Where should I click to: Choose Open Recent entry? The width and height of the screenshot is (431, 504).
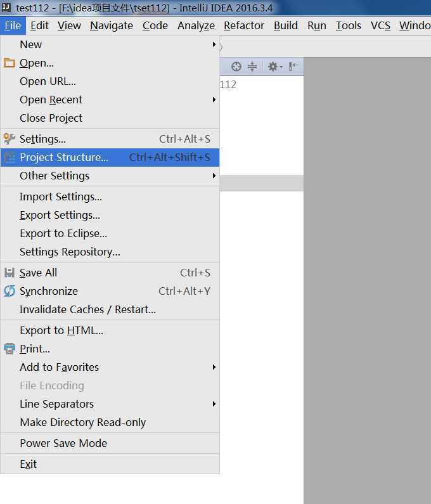110,100
